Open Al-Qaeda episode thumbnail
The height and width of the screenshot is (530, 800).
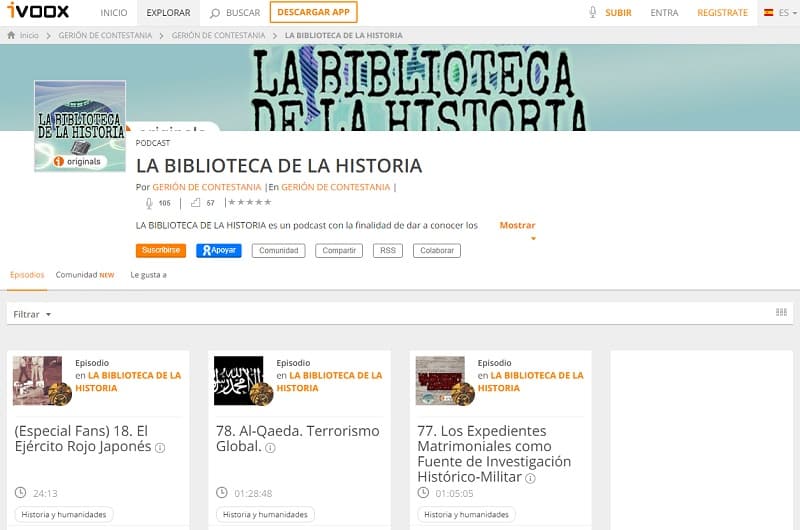click(x=239, y=381)
